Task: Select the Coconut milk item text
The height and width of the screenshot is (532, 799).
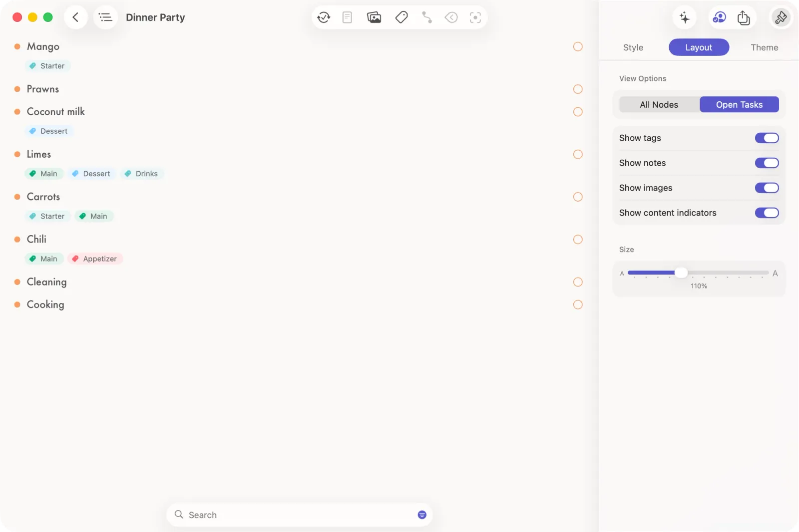Action: pyautogui.click(x=55, y=111)
